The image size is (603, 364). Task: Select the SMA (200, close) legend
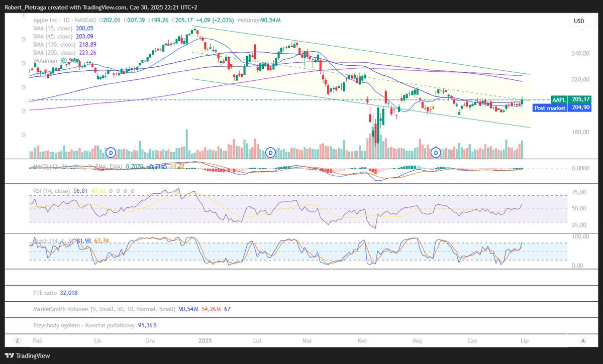[x=65, y=53]
